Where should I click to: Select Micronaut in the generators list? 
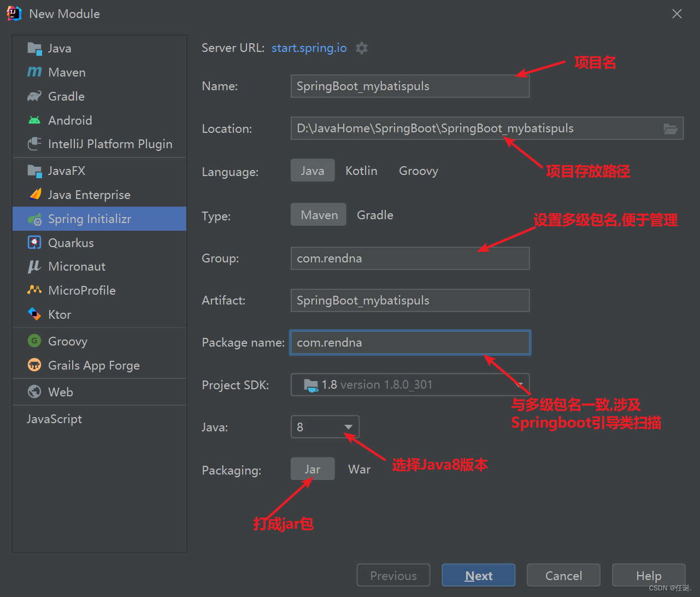tap(99, 266)
